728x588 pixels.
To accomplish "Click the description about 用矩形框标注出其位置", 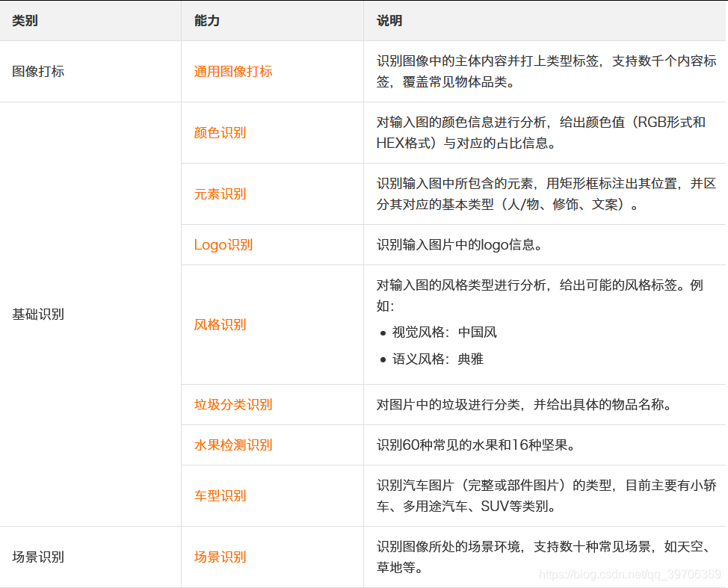I will (x=546, y=194).
